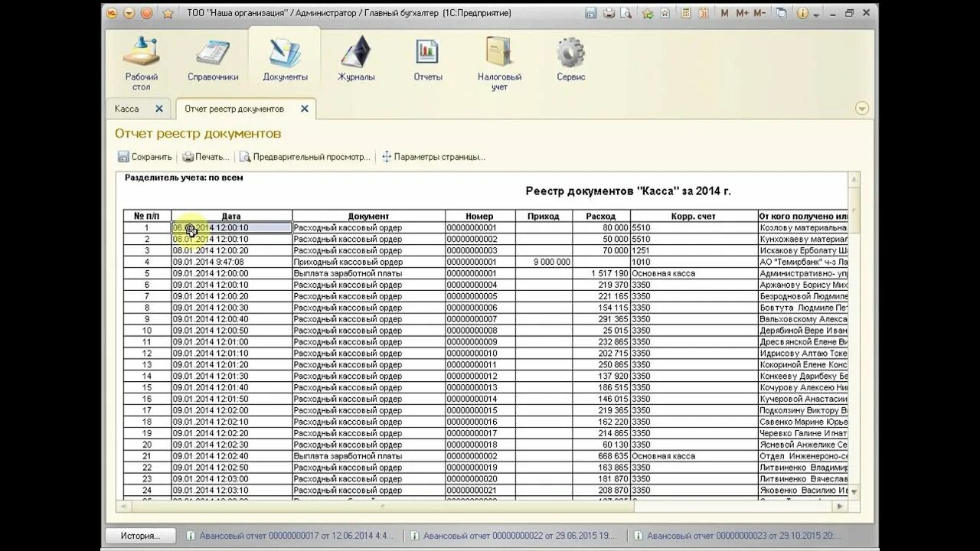Image resolution: width=980 pixels, height=551 pixels.
Task: Click Основная касса cell in row 5
Action: tap(694, 273)
